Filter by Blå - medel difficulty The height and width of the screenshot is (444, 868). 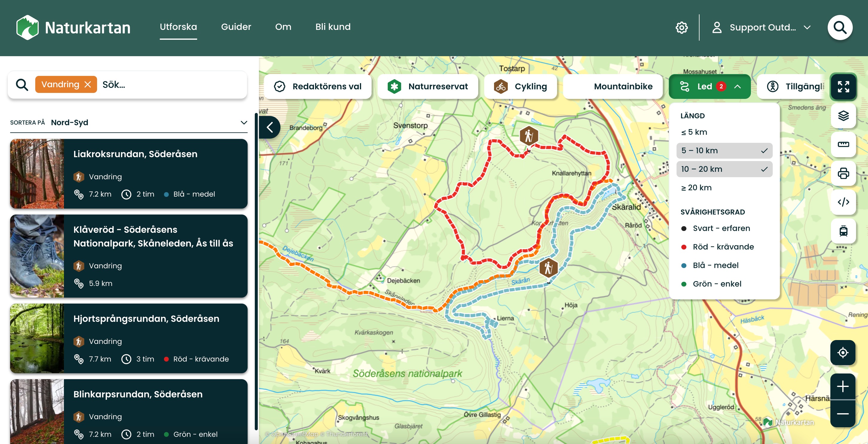710,265
